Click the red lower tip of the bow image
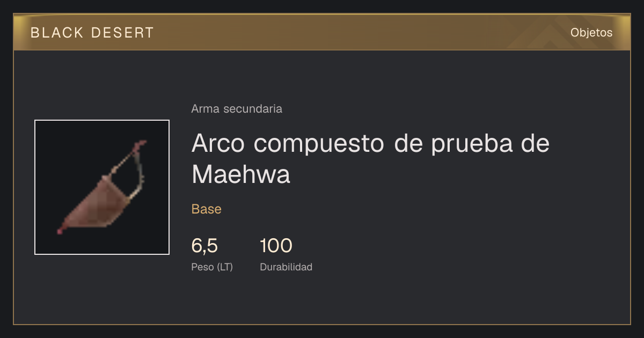 pos(61,231)
